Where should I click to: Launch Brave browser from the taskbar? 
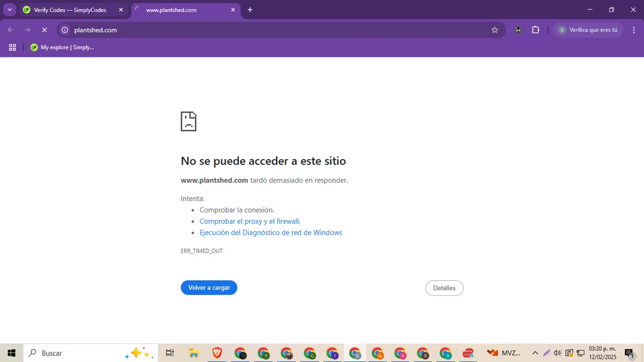pos(217,353)
